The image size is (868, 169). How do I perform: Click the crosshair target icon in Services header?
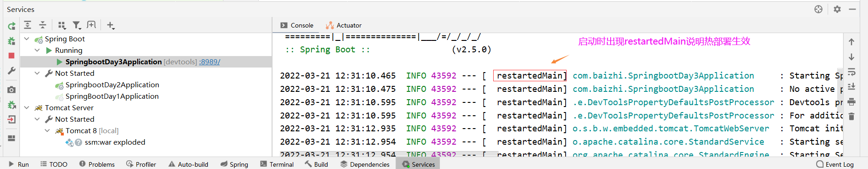pos(818,9)
